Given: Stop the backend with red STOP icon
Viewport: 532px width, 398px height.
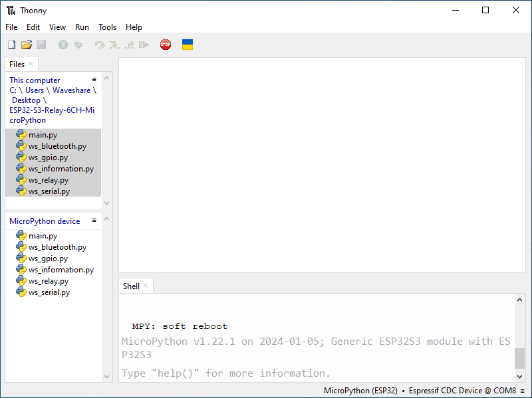Looking at the screenshot, I should point(166,45).
